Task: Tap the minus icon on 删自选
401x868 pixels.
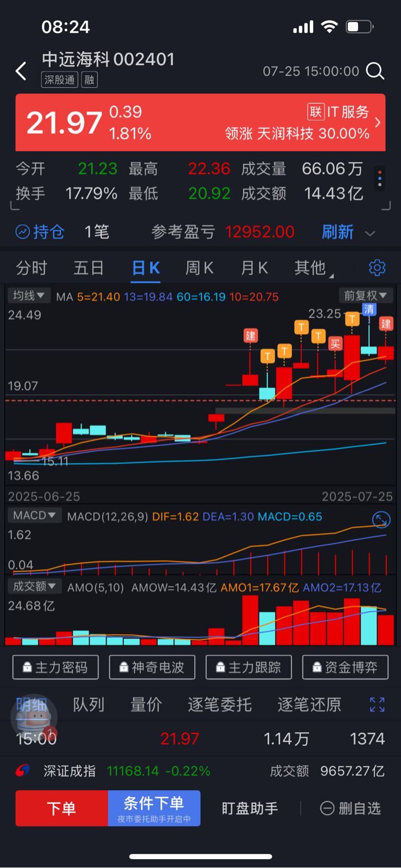Action: (327, 808)
